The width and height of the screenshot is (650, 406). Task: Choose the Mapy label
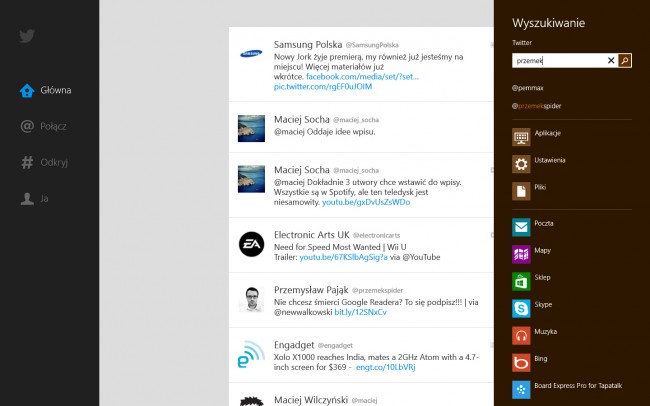tap(543, 250)
